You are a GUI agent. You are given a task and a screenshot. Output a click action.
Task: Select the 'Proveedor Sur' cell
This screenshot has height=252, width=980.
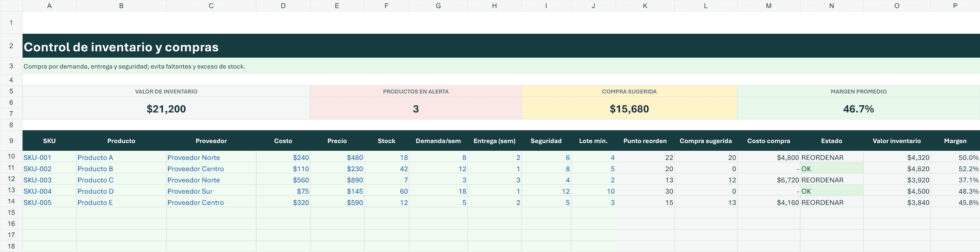point(211,191)
